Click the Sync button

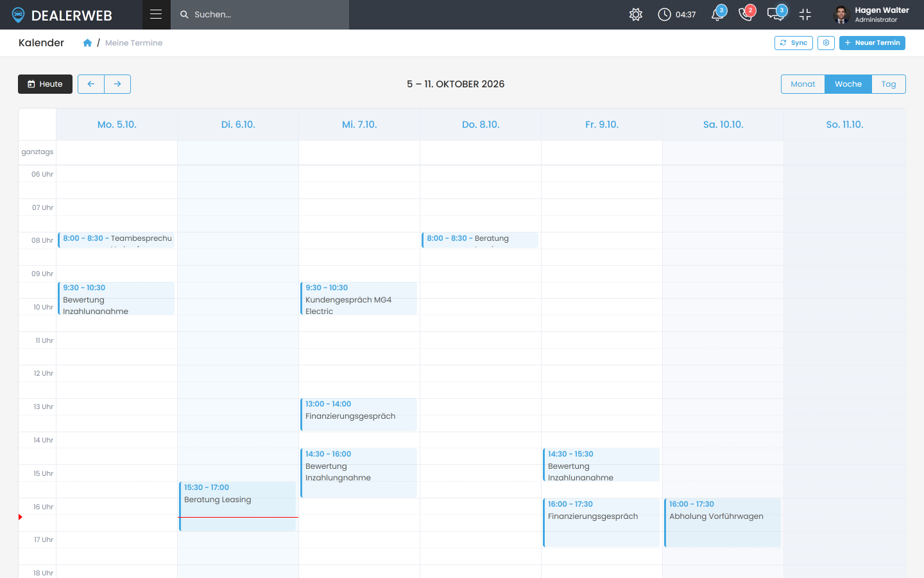pyautogui.click(x=794, y=43)
